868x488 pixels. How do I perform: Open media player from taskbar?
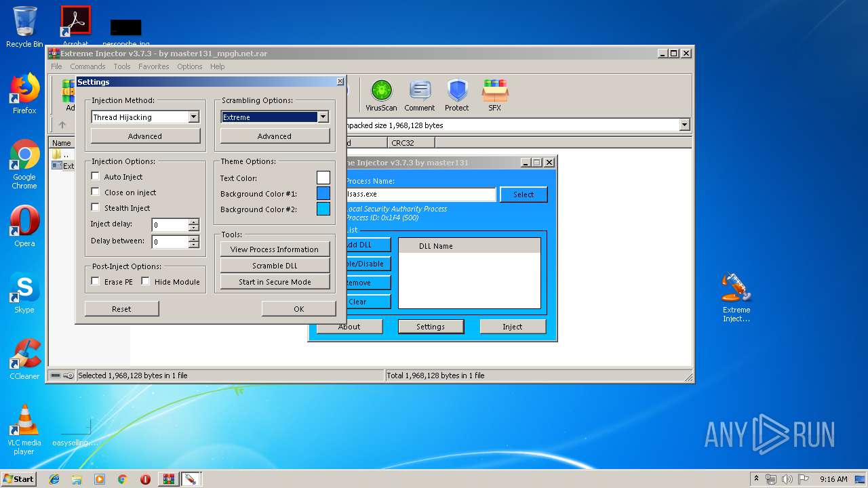tap(100, 479)
